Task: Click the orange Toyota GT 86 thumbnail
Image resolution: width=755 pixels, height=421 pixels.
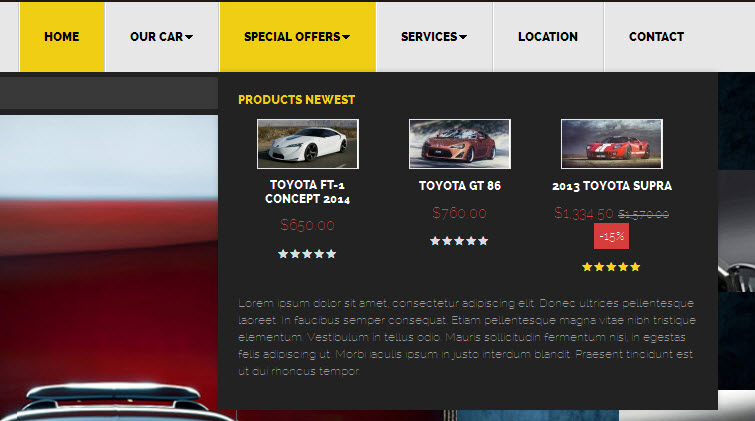Action: click(460, 144)
